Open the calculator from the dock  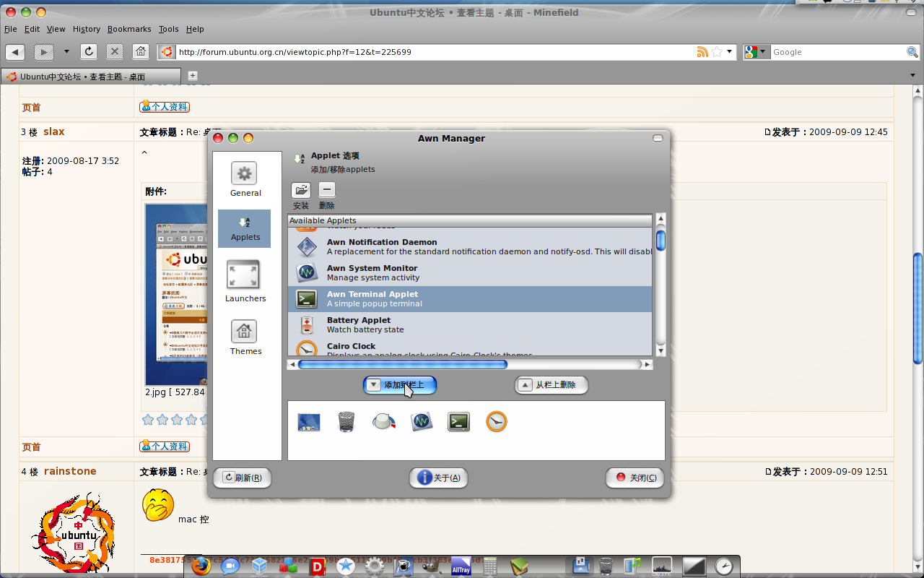point(490,566)
